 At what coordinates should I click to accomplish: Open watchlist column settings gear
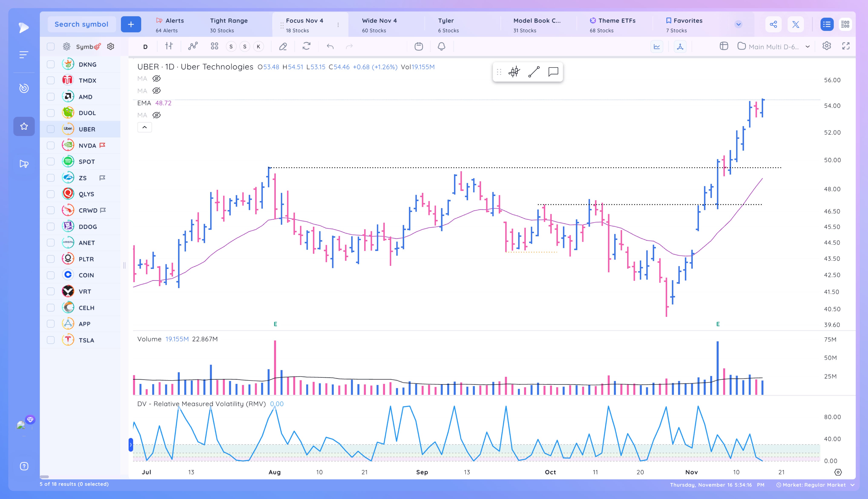click(x=110, y=46)
